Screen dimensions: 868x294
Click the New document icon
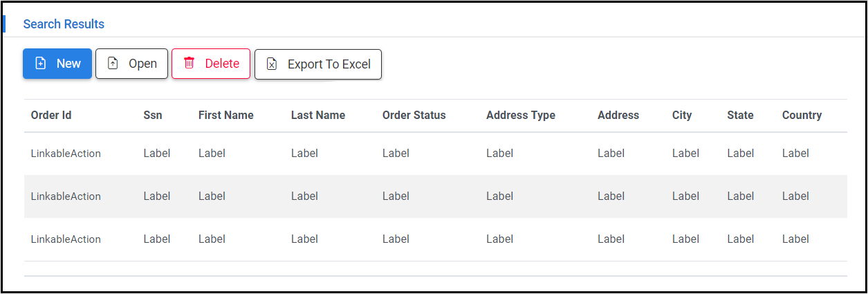tap(41, 64)
